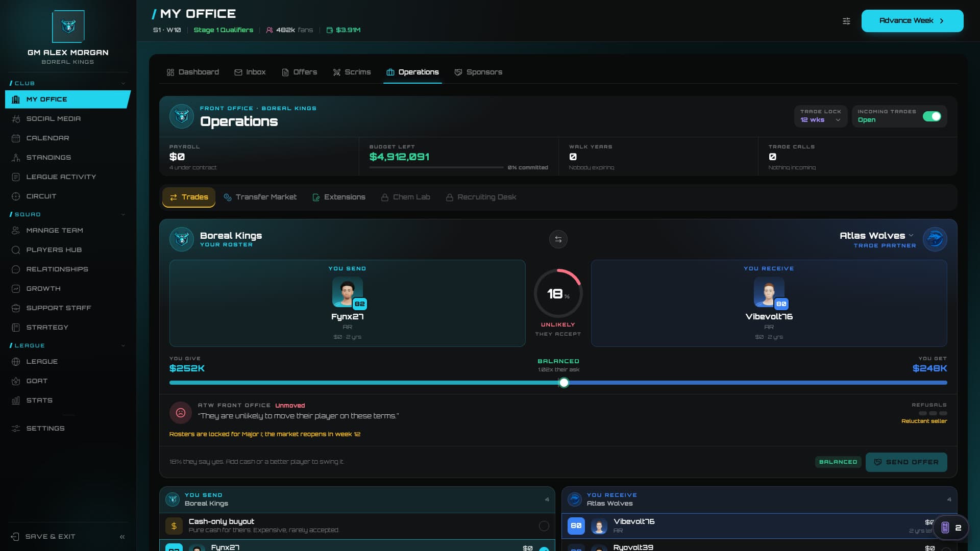The image size is (980, 551).
Task: Open Stats in sidebar
Action: tap(68, 400)
